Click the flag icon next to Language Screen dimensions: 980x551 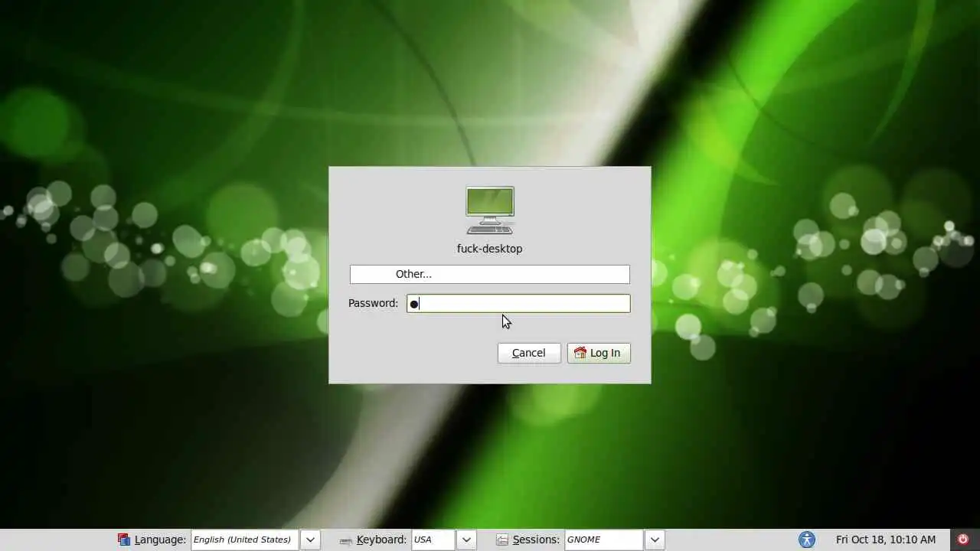124,540
